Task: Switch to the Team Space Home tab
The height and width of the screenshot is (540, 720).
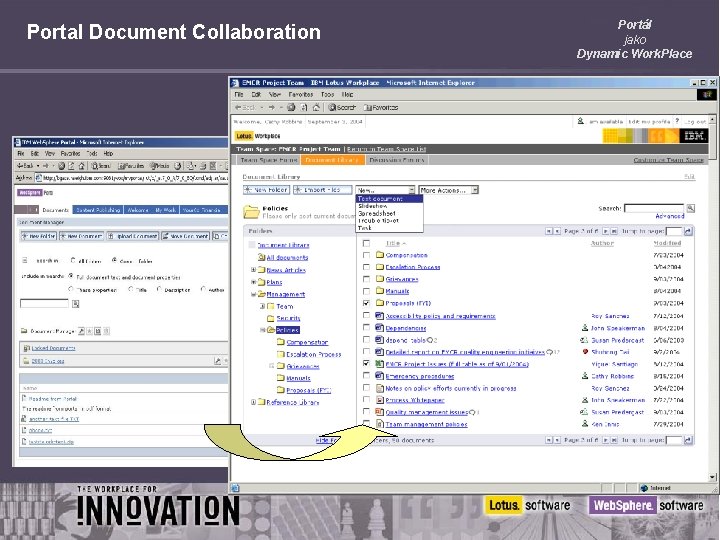Action: [x=269, y=160]
